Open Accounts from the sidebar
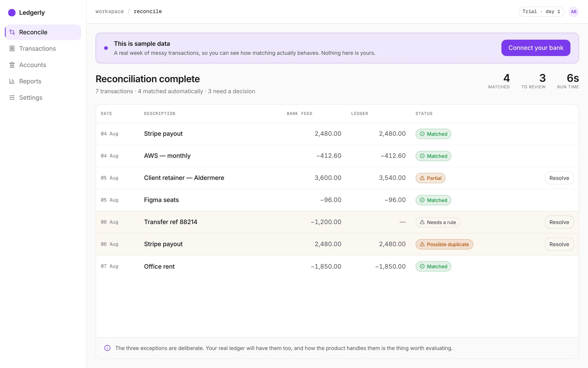Viewport: 588px width, 368px height. (x=43, y=65)
